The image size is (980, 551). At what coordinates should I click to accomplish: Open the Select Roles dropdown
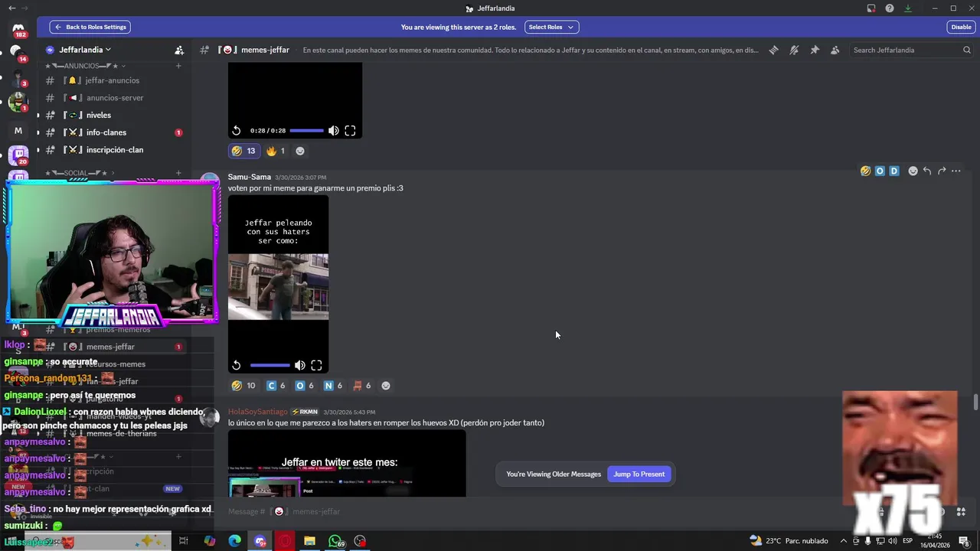pyautogui.click(x=551, y=27)
